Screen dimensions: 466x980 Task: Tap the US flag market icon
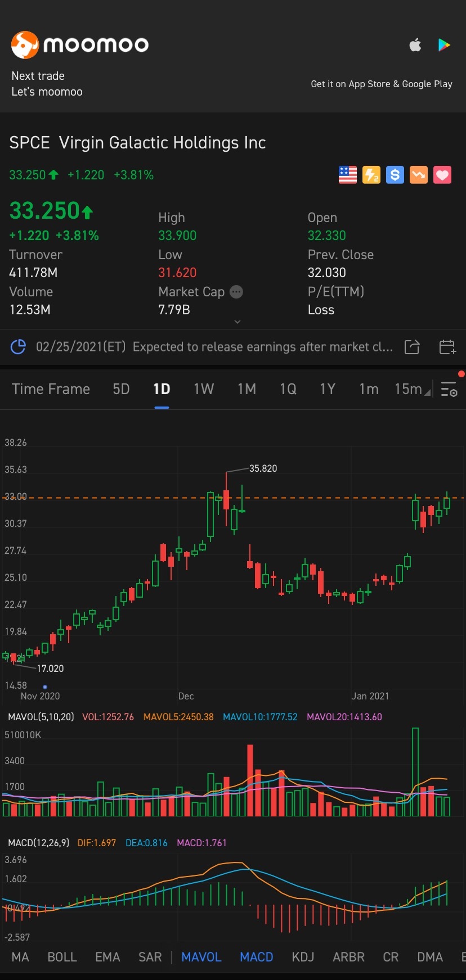pos(348,175)
